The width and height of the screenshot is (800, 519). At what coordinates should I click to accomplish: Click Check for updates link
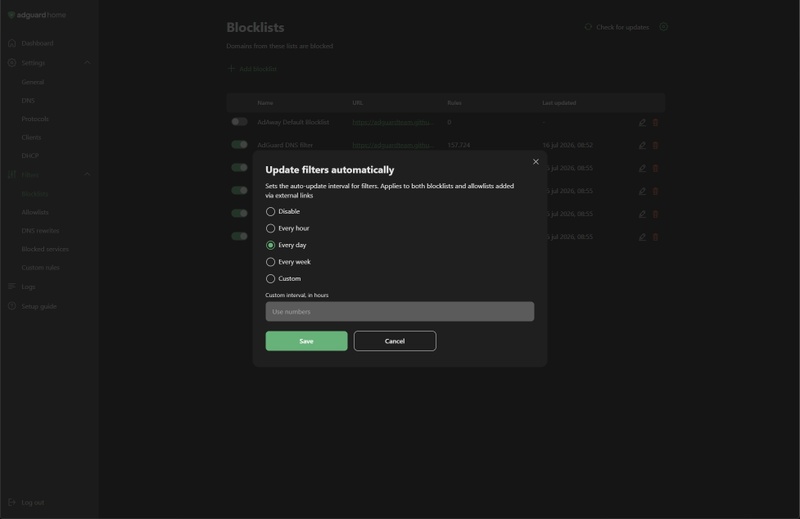click(x=622, y=27)
